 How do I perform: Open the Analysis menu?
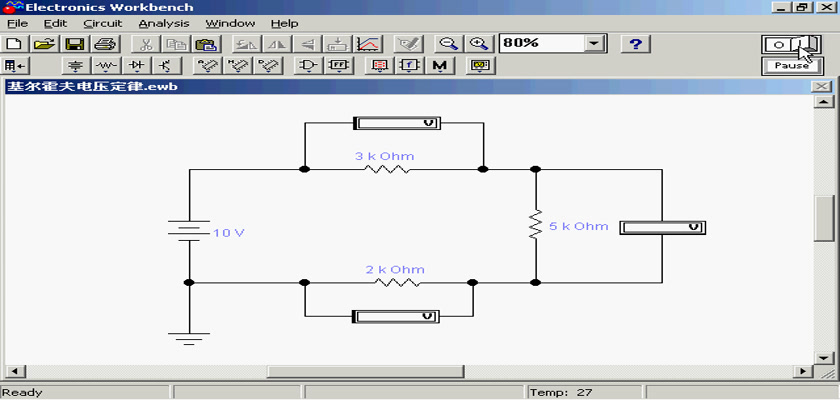164,24
